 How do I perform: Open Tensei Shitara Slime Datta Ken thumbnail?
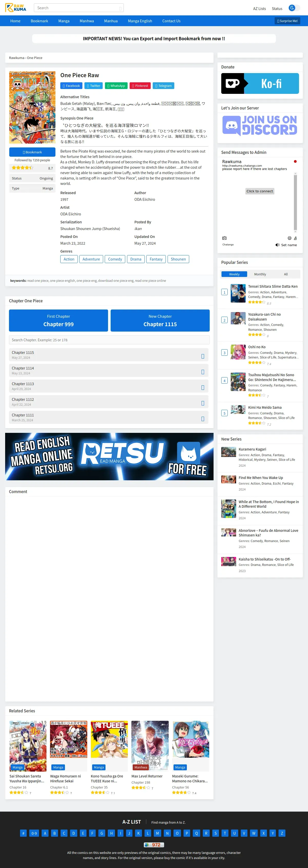238,293
